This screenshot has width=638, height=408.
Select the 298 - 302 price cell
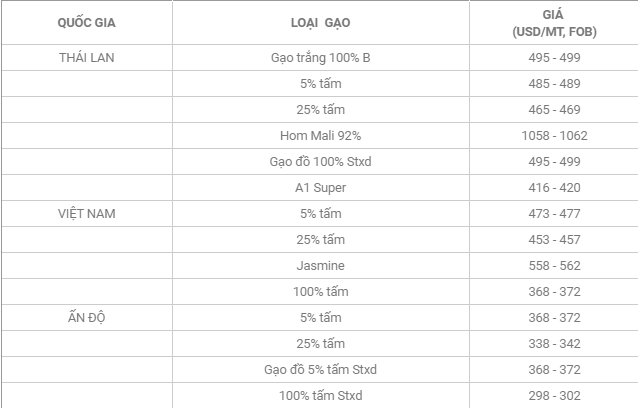[554, 396]
